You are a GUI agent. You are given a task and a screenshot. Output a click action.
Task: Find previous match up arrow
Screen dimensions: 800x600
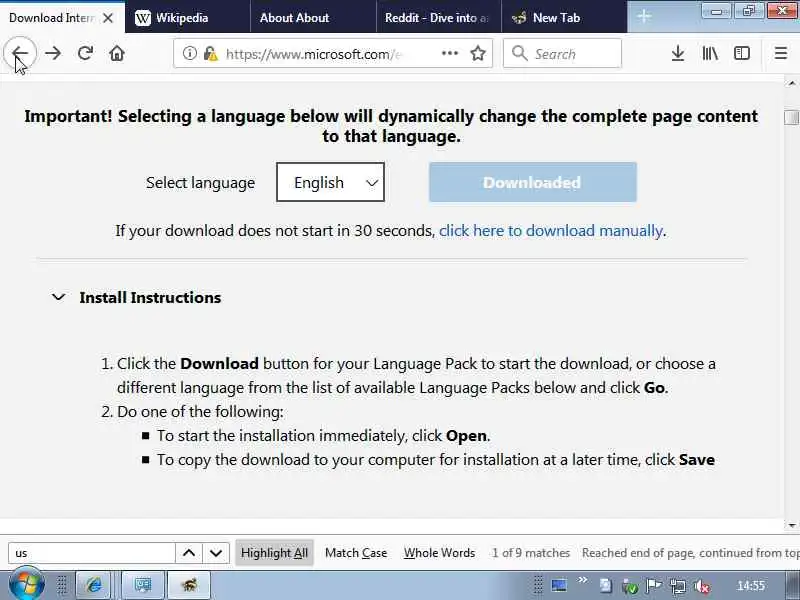point(189,553)
